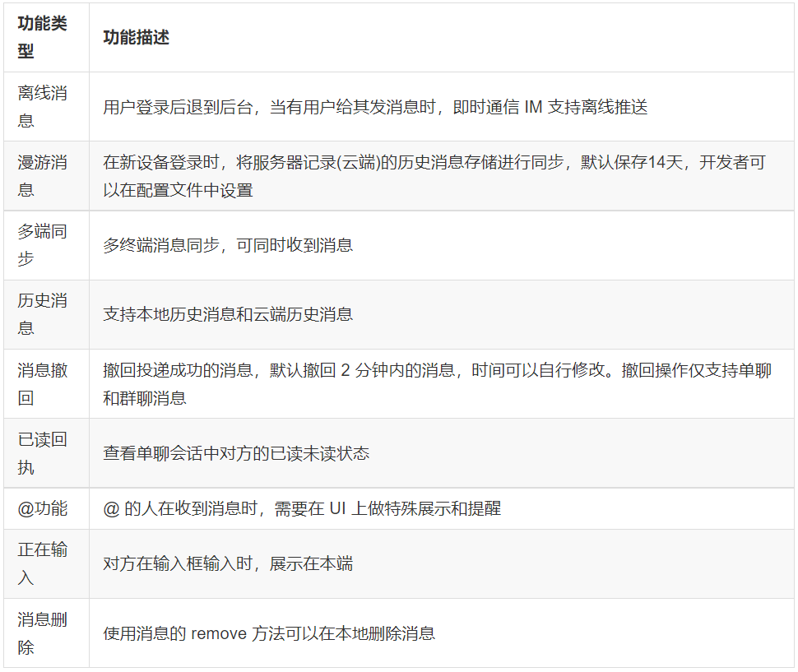Select the 离线消息 row label
Viewport: 798px width, 672px height.
(x=42, y=106)
